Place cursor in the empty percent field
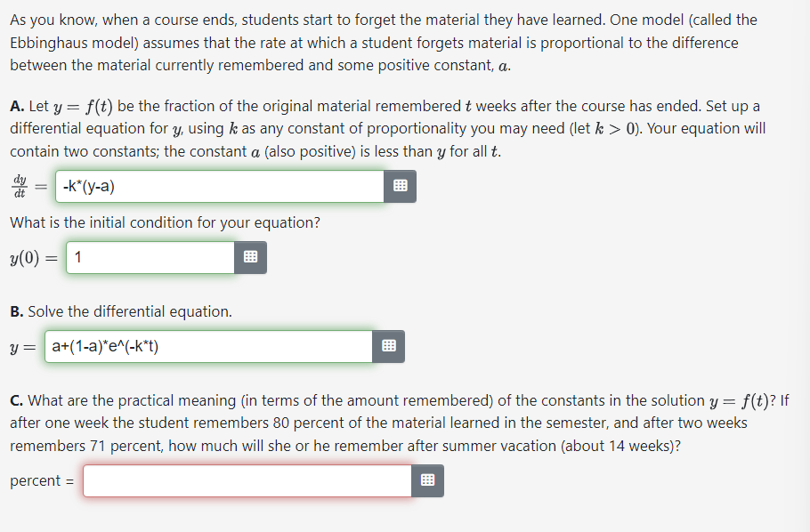The height and width of the screenshot is (532, 810). [245, 480]
